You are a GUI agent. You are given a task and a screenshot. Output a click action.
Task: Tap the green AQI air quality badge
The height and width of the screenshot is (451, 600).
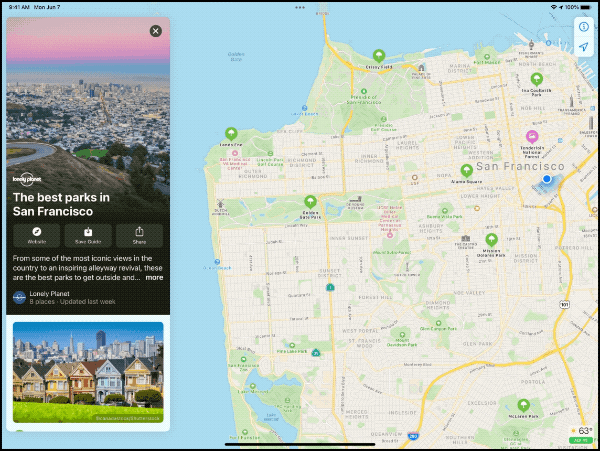581,440
